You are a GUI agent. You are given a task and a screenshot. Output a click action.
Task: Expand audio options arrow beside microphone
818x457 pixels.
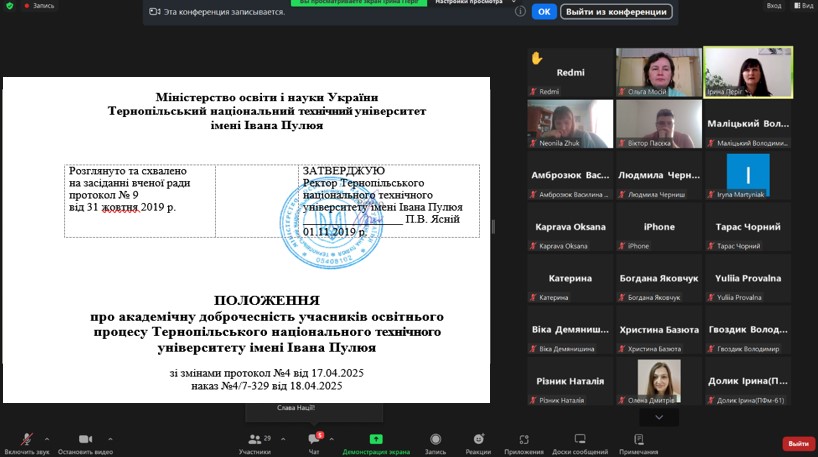coord(45,438)
